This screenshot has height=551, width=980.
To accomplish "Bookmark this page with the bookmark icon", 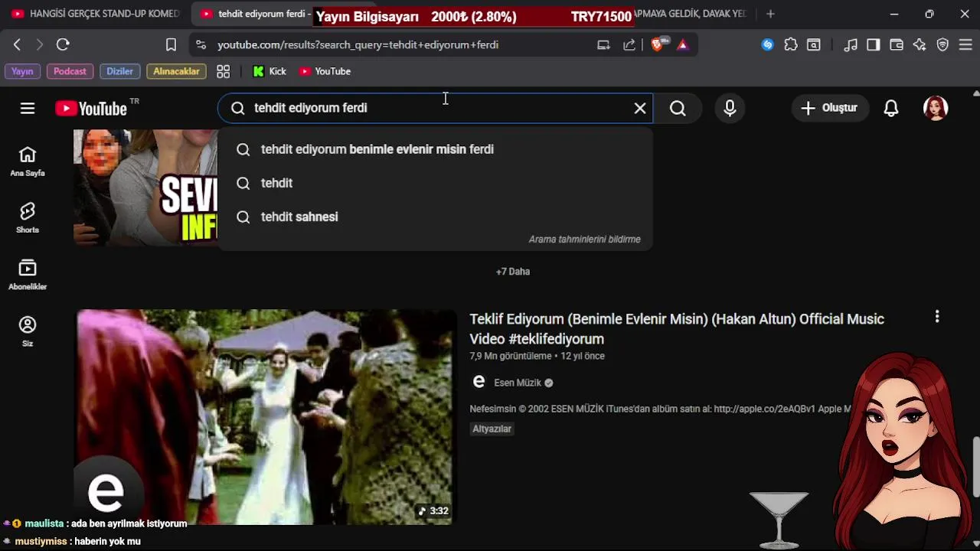I will [x=171, y=44].
